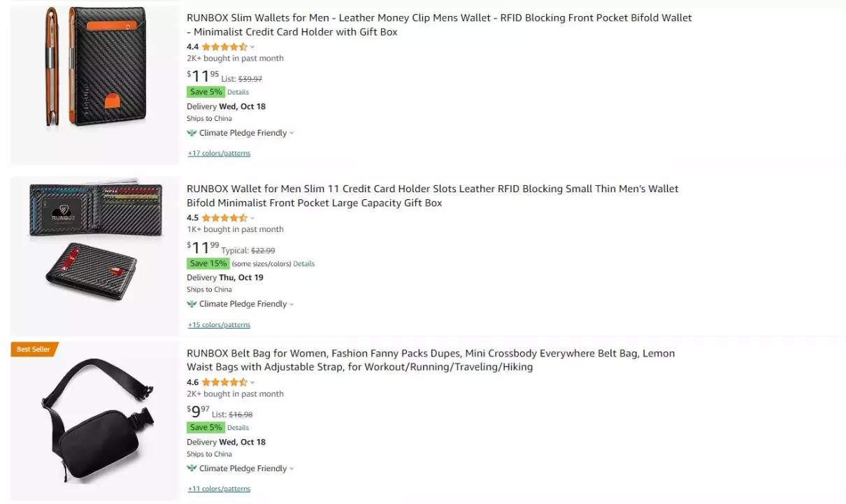
Task: Click Details next to Save 15% badge
Action: click(303, 264)
